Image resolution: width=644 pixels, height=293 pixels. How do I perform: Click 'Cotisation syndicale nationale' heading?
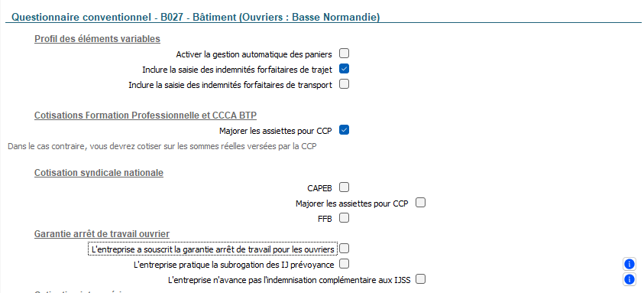pyautogui.click(x=99, y=173)
